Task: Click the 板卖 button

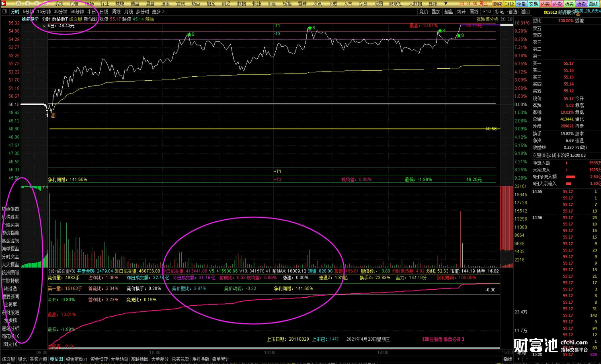Action: (x=582, y=4)
